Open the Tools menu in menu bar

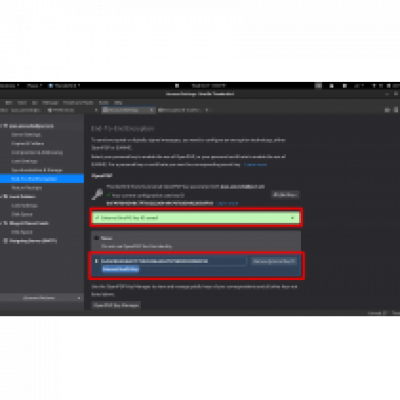point(104,103)
